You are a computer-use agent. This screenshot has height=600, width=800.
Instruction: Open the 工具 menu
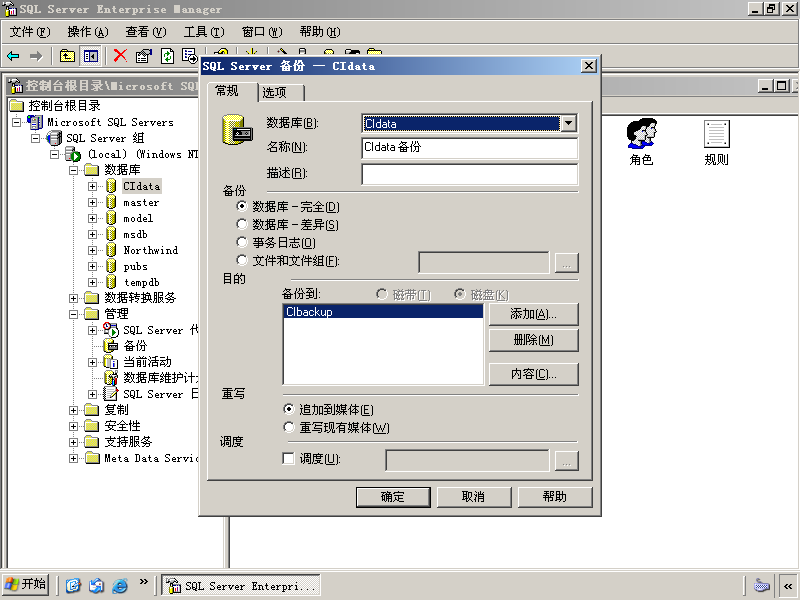pyautogui.click(x=204, y=32)
